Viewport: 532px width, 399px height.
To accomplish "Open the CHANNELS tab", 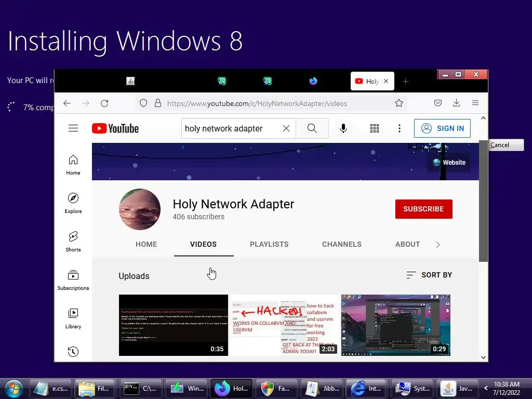I will [x=342, y=244].
